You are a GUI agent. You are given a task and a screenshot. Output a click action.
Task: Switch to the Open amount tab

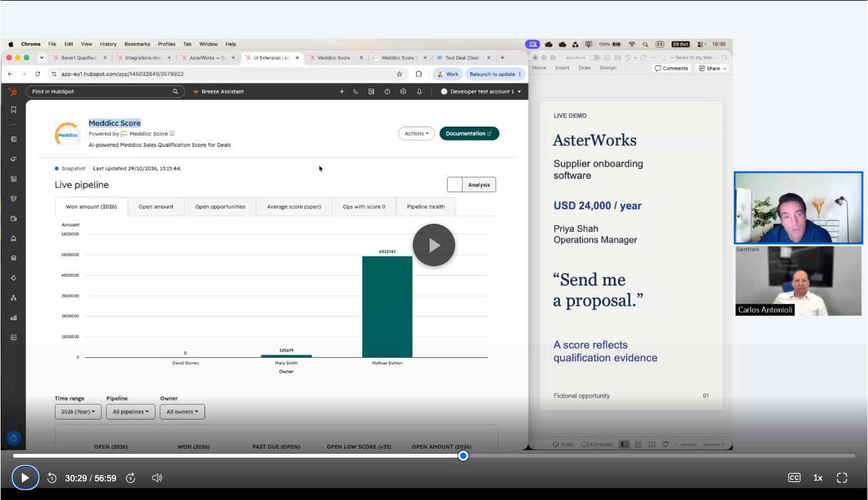pyautogui.click(x=156, y=207)
